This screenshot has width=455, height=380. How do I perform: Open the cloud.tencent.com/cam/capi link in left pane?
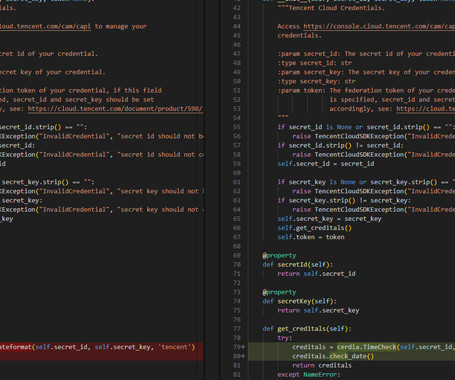click(45, 26)
